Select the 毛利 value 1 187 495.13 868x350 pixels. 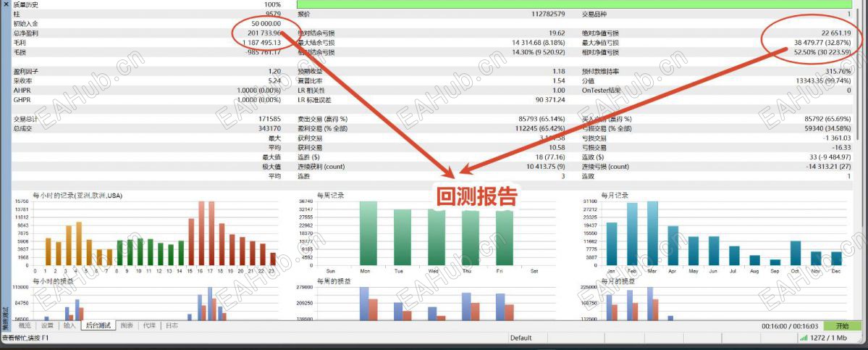(260, 43)
